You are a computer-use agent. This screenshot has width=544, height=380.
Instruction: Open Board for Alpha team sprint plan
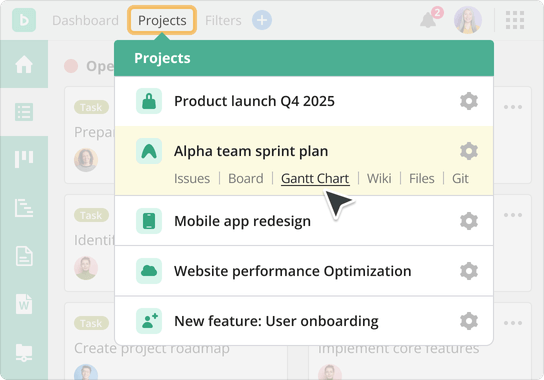pos(246,178)
